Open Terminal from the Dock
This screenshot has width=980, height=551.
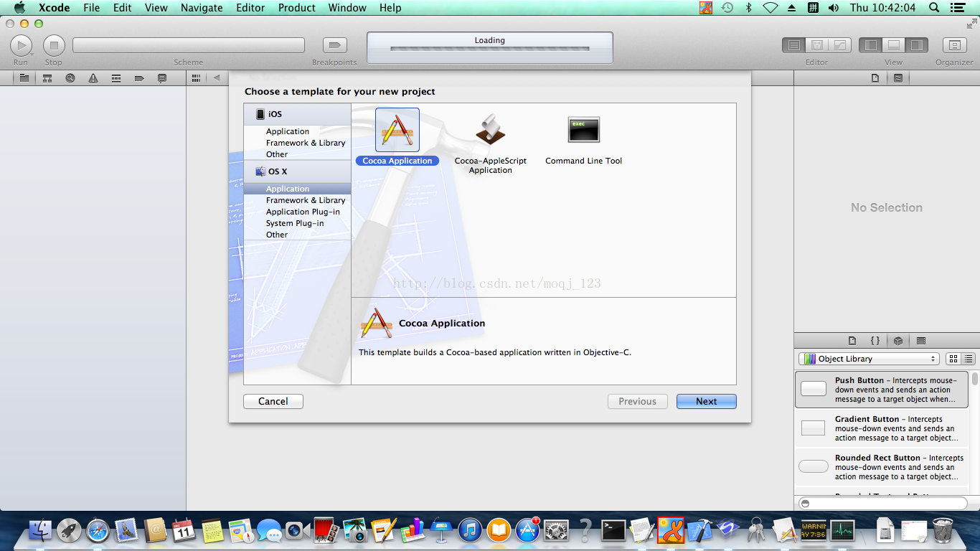pos(613,531)
